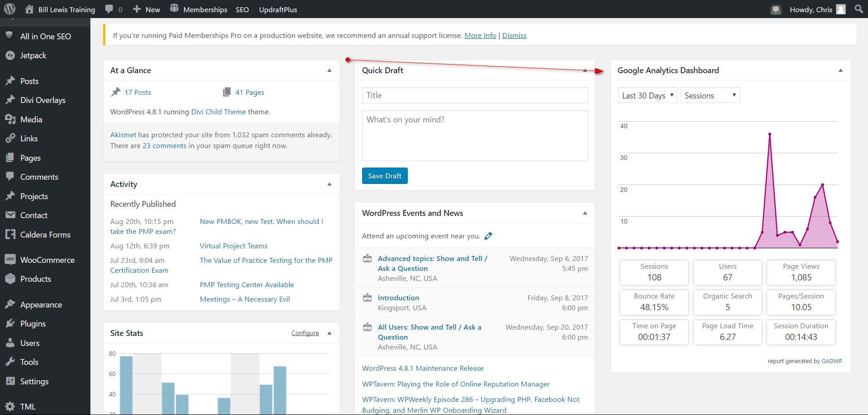Open the Plugins menu item
Viewport: 868px width, 415px height.
33,324
